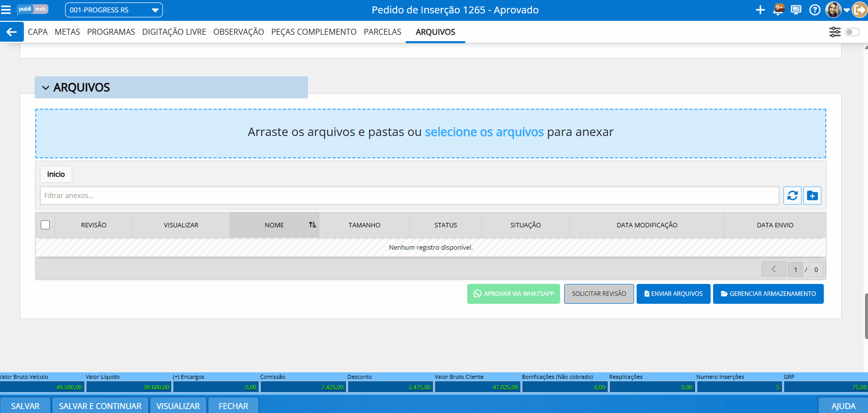Check the select-all files checkbox
868x413 pixels.
click(x=45, y=225)
